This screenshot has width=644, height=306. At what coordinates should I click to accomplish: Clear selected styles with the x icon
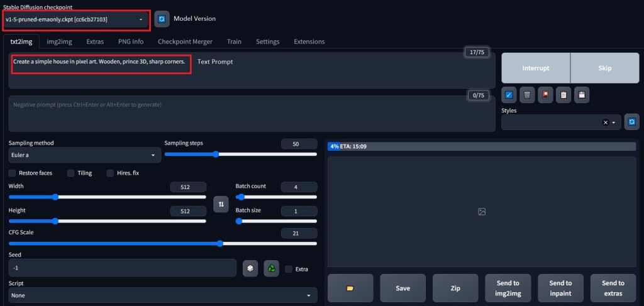click(606, 123)
